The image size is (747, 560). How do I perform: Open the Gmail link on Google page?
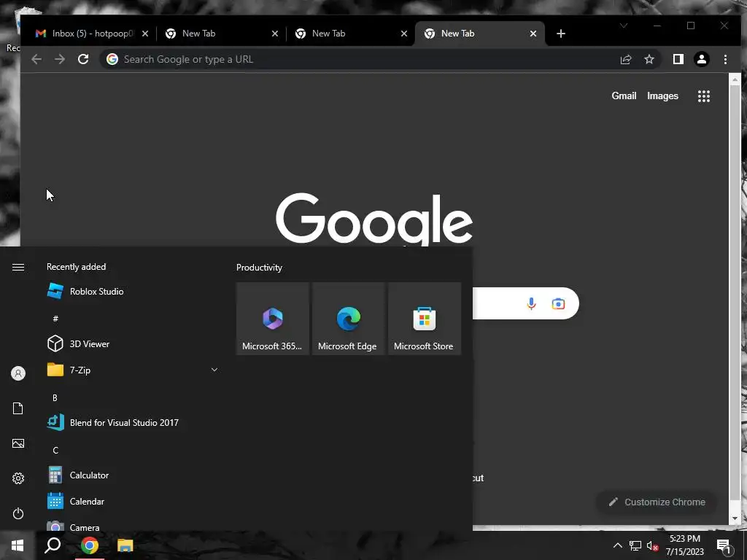(x=624, y=96)
